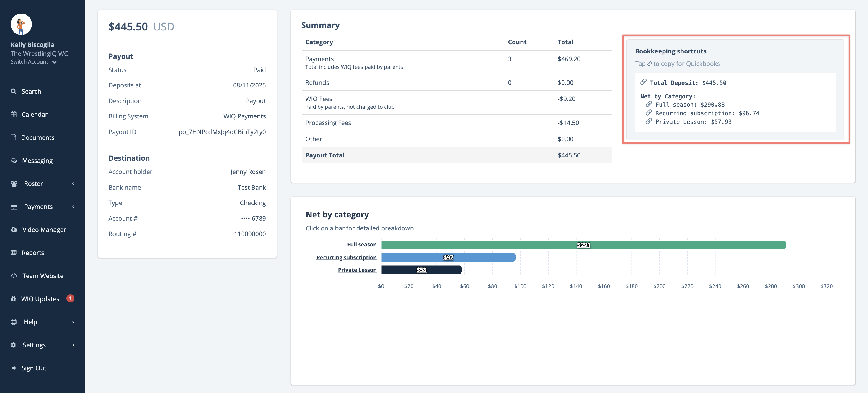This screenshot has width=868, height=393.
Task: Copy Total Deposit via link icon
Action: point(643,82)
